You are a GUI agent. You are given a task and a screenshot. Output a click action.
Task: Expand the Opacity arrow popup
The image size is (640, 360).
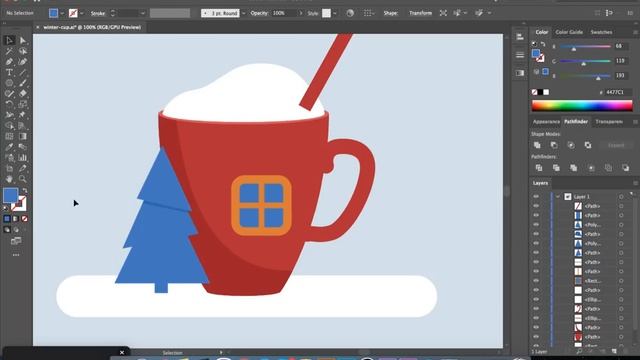(x=301, y=13)
